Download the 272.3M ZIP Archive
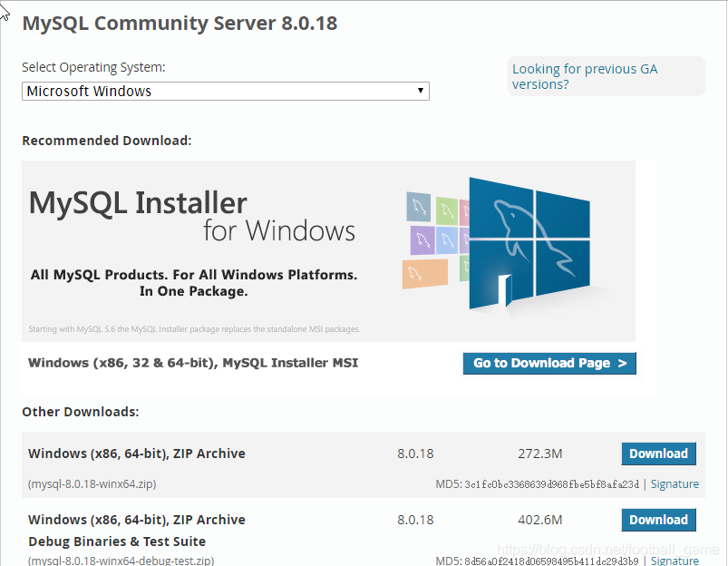728x566 pixels. pos(658,454)
